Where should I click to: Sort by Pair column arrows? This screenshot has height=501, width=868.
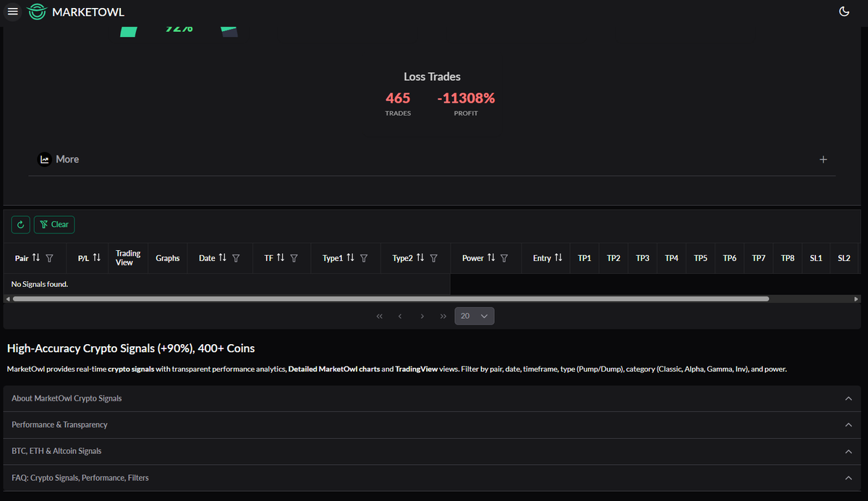tap(36, 257)
